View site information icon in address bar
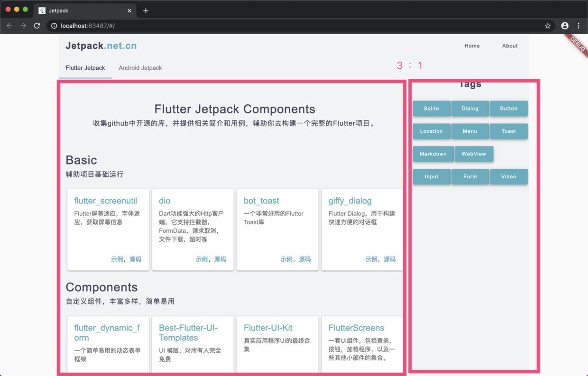This screenshot has height=376, width=588. (54, 26)
